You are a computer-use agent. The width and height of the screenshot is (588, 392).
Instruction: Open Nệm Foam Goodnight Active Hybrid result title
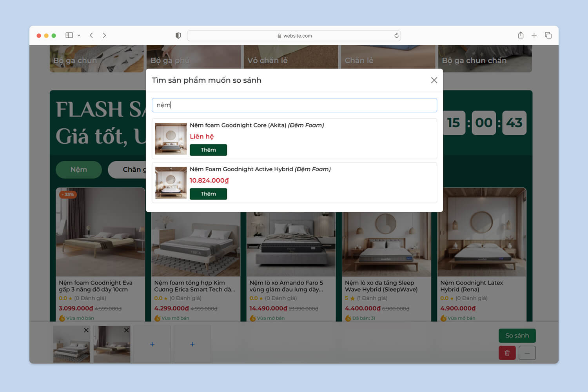tap(260, 169)
